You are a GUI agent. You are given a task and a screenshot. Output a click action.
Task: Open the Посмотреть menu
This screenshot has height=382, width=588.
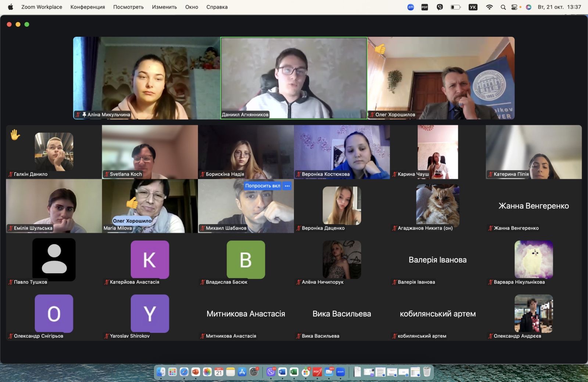point(128,7)
